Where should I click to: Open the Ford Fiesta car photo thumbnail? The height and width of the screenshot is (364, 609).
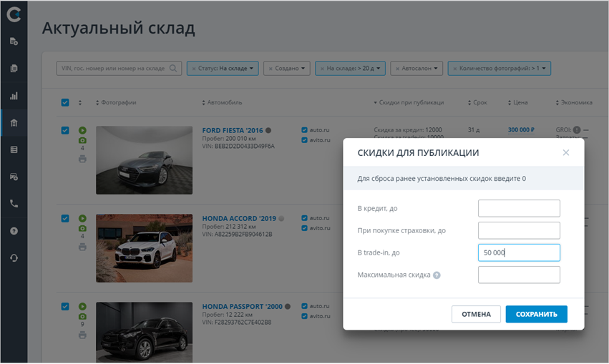(x=144, y=160)
